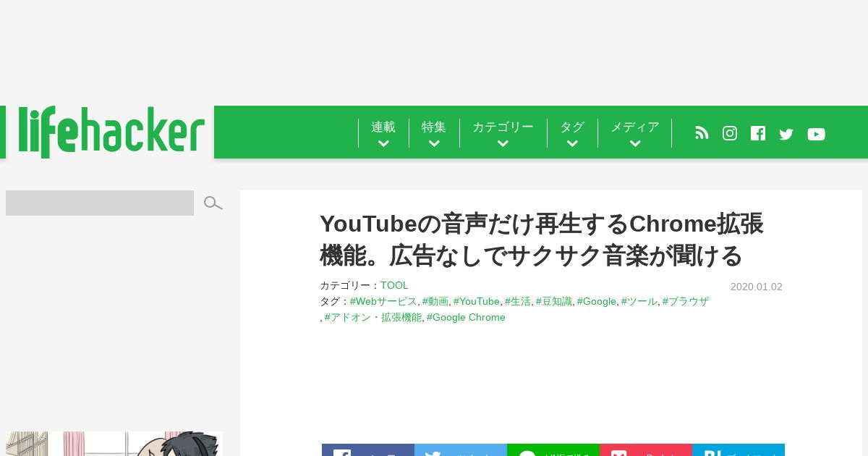Expand the カテゴリー menu
The image size is (868, 456).
click(x=503, y=133)
